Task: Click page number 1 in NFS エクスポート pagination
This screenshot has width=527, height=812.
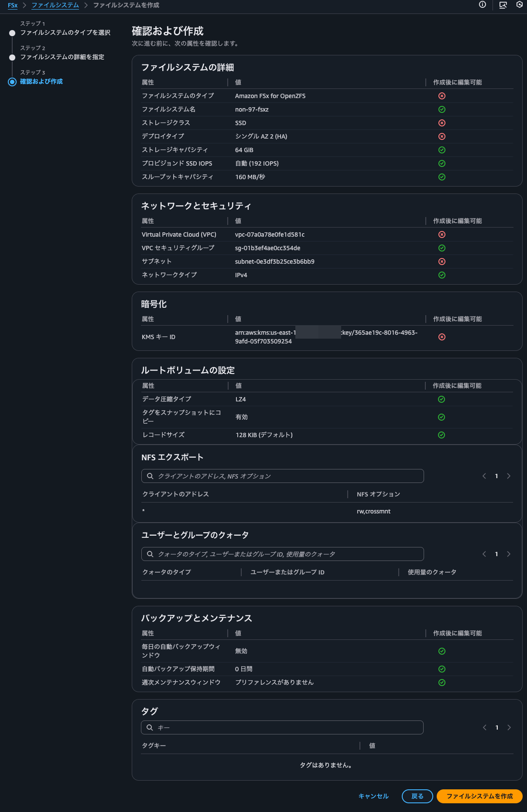Action: pyautogui.click(x=496, y=476)
